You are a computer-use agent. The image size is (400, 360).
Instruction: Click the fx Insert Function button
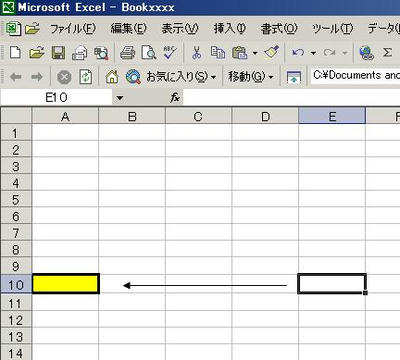point(175,98)
